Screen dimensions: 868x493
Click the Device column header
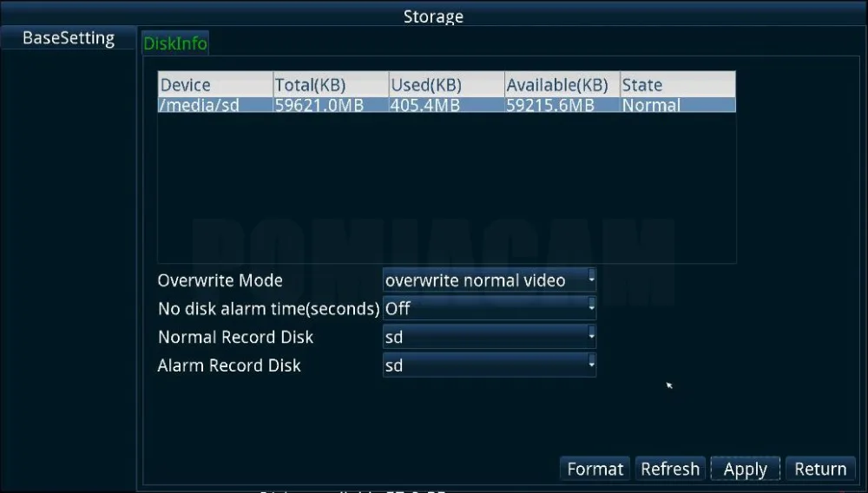[x=215, y=85]
